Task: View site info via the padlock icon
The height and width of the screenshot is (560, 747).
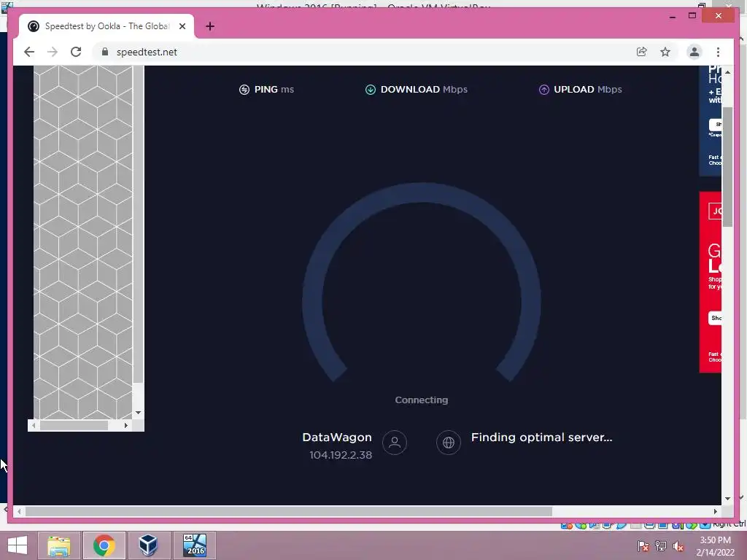Action: 105,52
